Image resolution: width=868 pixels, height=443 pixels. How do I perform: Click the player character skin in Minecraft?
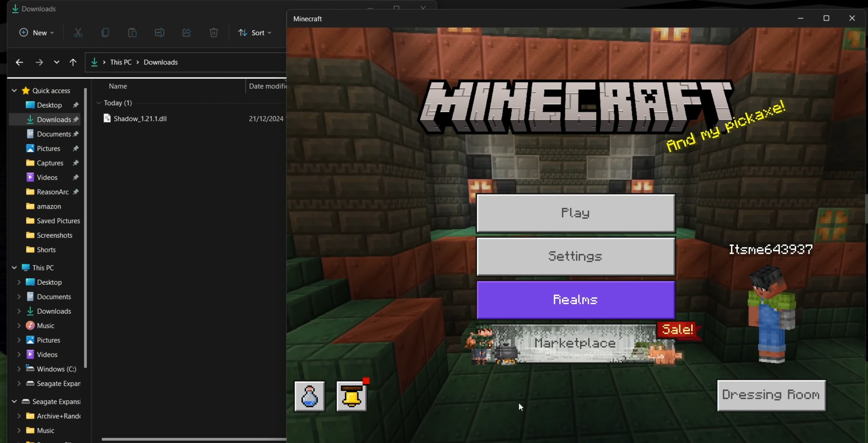pos(772,314)
